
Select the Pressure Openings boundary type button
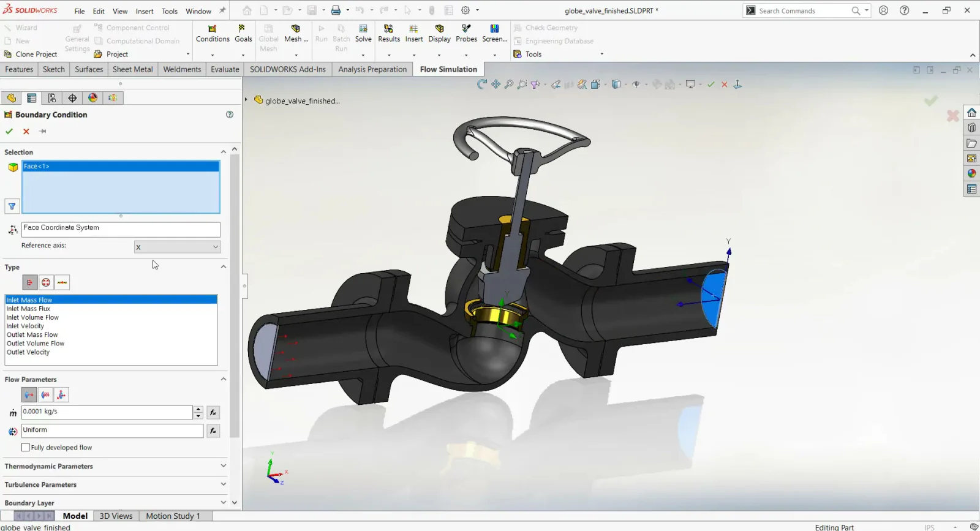tap(46, 282)
